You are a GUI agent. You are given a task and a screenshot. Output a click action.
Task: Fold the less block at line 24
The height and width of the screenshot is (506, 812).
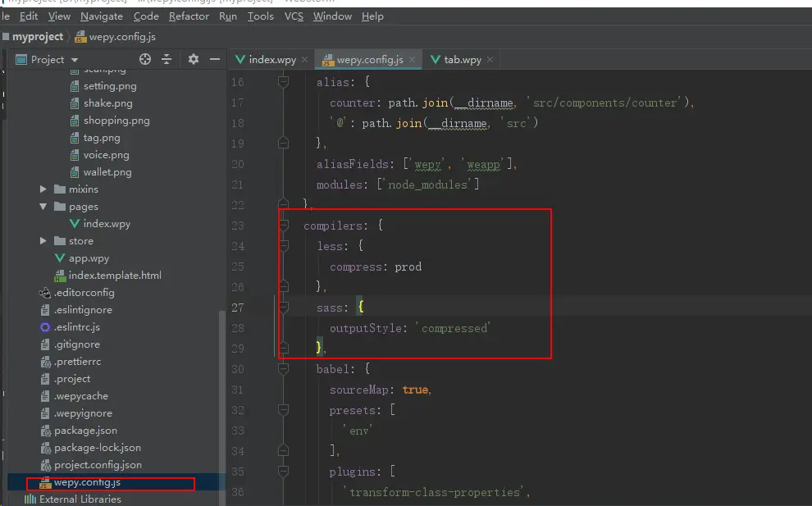(x=283, y=245)
